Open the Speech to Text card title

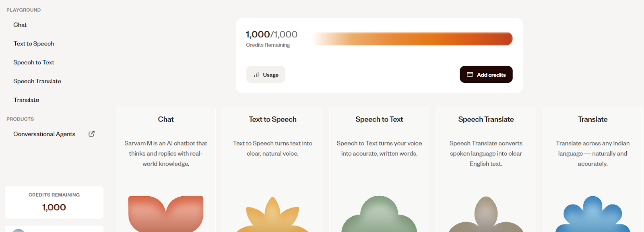pos(379,119)
